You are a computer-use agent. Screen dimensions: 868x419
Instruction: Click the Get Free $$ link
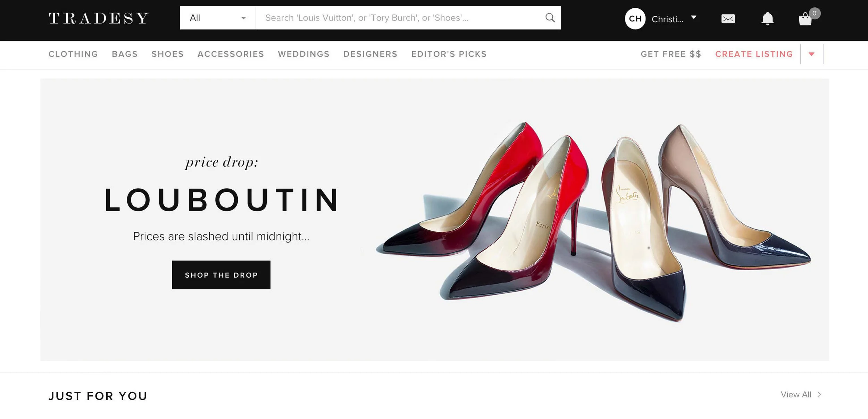(x=671, y=54)
